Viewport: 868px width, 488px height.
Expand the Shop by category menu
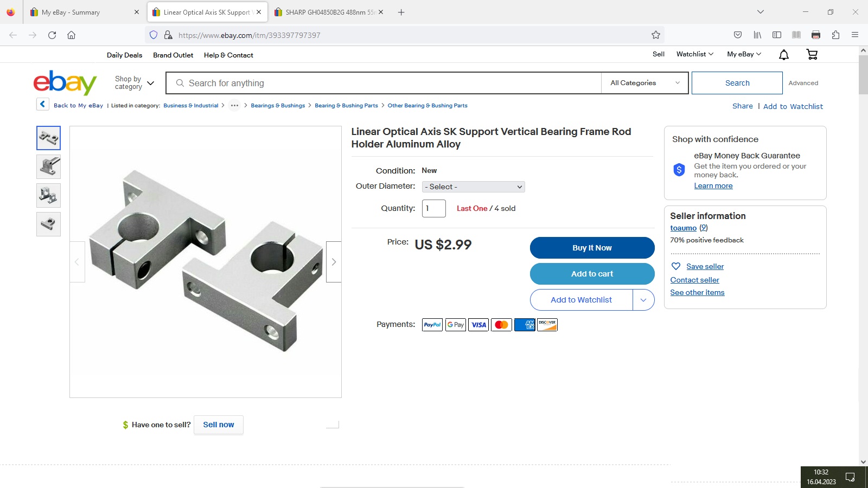point(135,83)
